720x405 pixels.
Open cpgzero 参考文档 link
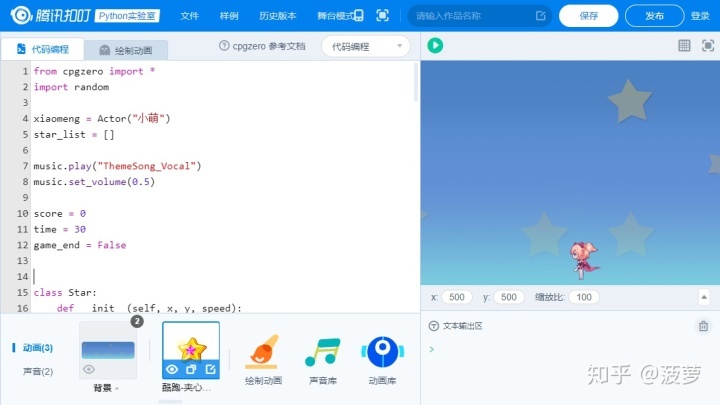point(262,46)
